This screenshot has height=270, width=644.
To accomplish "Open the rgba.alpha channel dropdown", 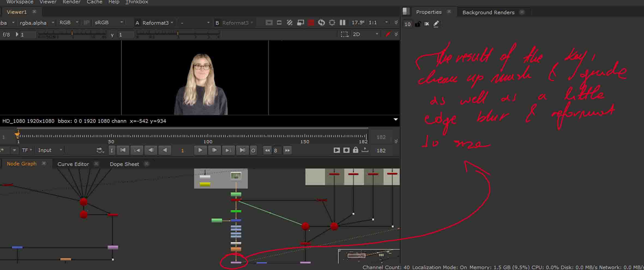I will coord(37,23).
